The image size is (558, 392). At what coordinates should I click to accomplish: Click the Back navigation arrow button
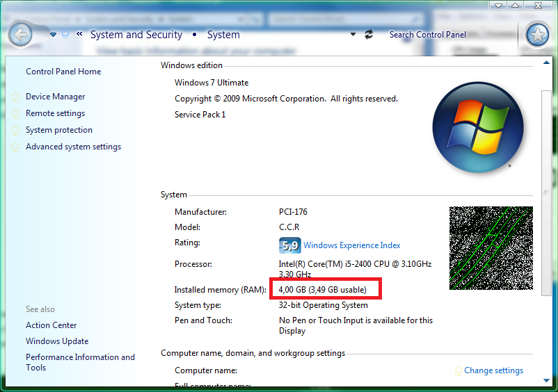21,35
